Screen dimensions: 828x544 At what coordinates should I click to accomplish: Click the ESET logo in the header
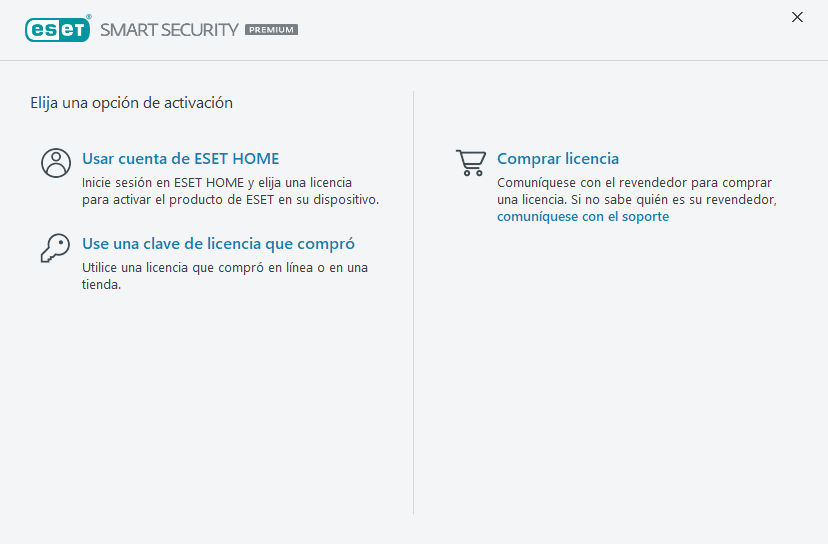[57, 29]
